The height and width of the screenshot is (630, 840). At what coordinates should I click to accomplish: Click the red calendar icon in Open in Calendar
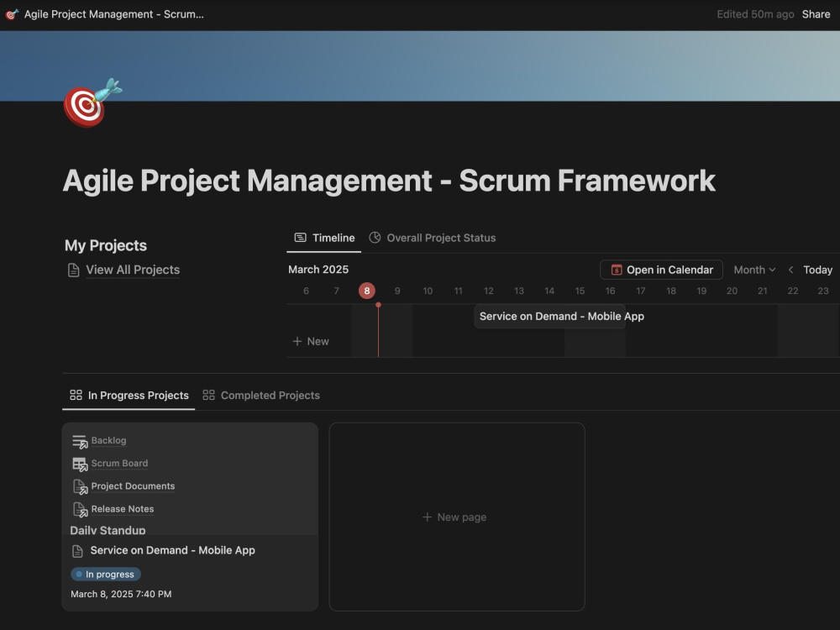coord(617,270)
